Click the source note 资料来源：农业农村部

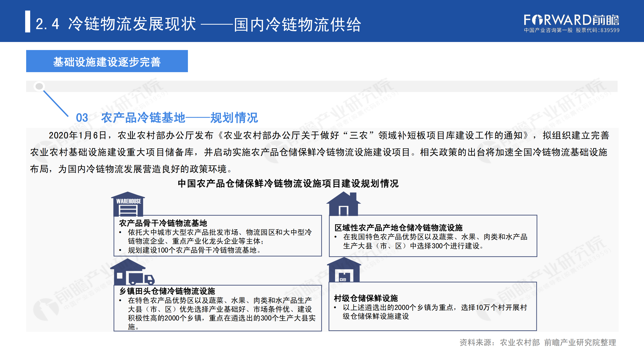click(500, 342)
